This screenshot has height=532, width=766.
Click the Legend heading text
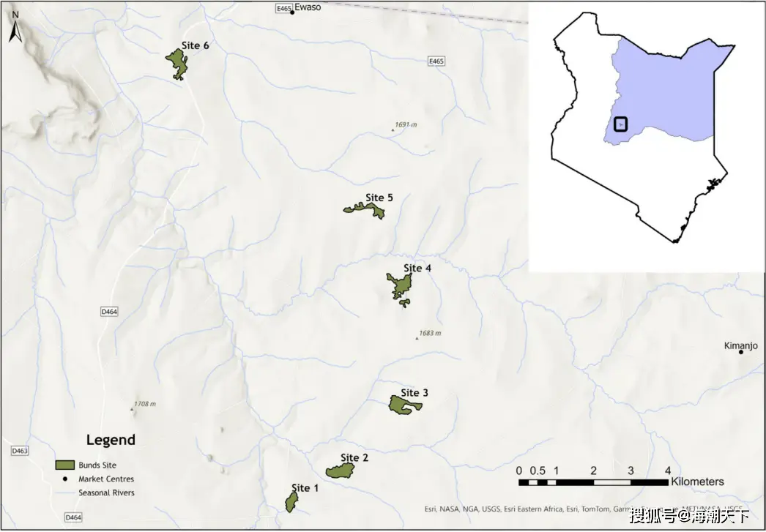click(x=111, y=440)
